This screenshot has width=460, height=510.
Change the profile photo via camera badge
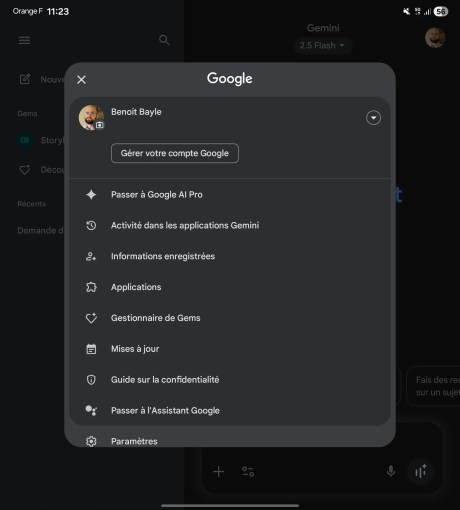(100, 125)
